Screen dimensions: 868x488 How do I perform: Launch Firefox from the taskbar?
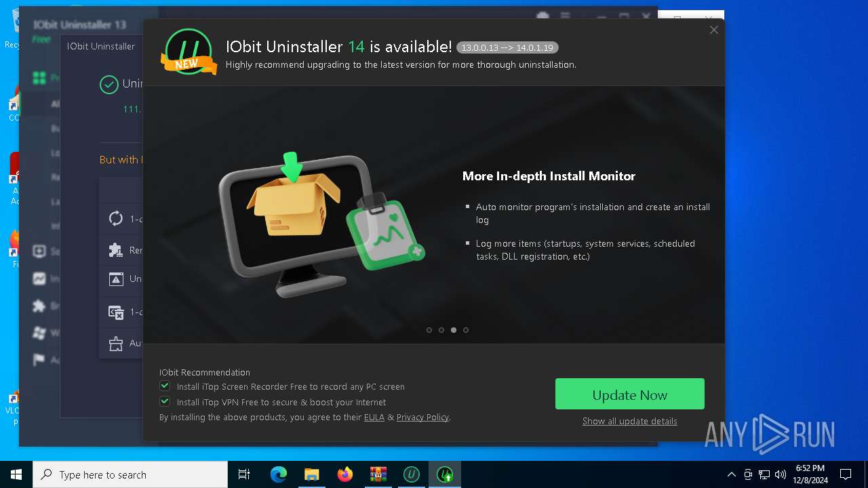(x=344, y=474)
